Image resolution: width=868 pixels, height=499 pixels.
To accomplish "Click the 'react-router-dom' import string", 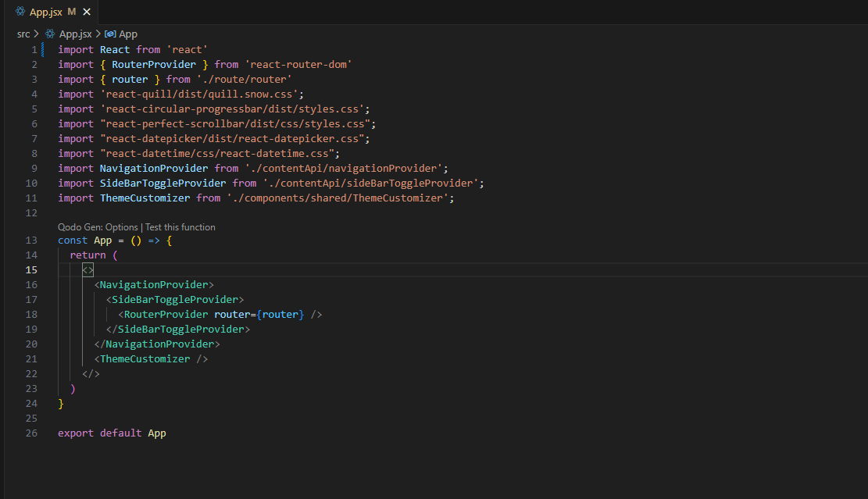I will (x=298, y=65).
